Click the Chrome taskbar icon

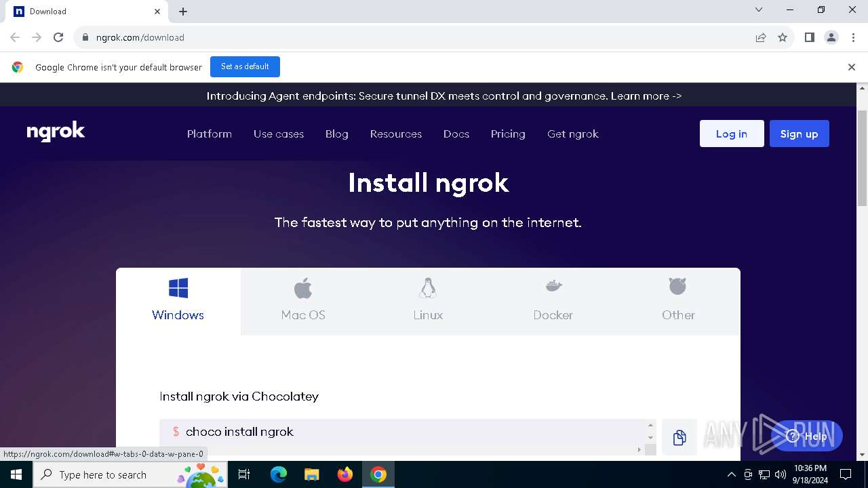coord(378,474)
